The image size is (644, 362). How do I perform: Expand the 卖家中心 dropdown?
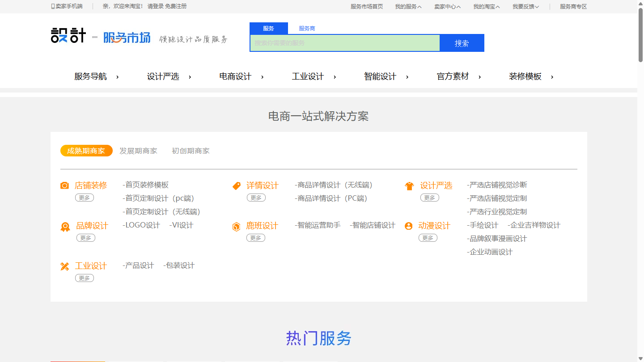447,7
